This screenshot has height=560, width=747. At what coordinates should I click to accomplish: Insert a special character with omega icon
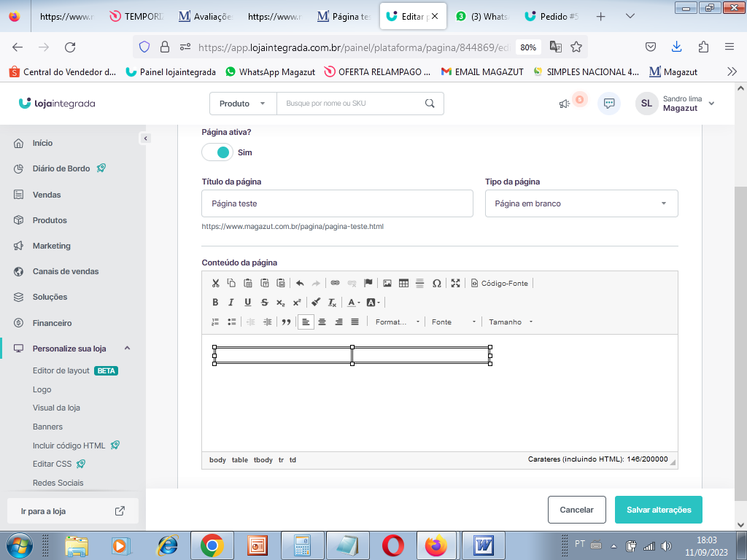coord(436,283)
